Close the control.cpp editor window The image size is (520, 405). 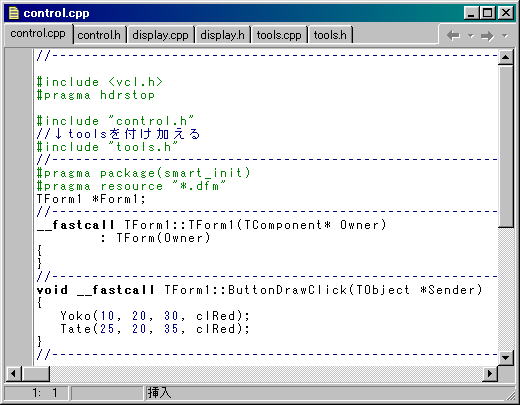[x=506, y=13]
